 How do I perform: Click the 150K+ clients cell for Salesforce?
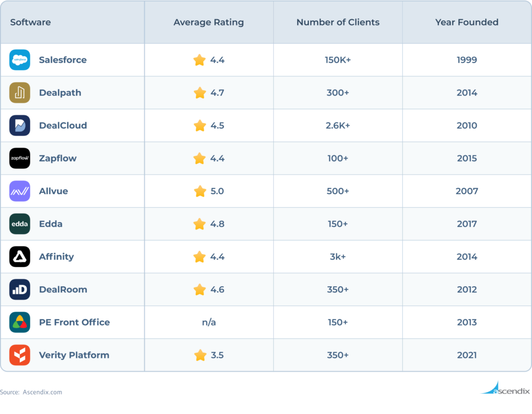[x=338, y=60]
